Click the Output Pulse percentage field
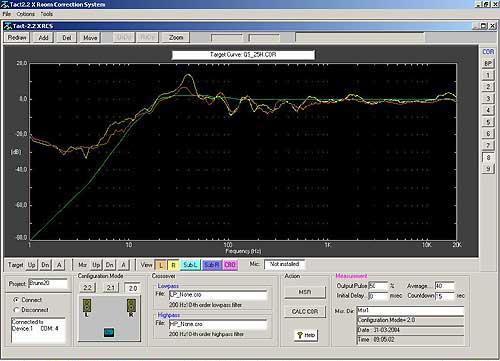The height and width of the screenshot is (361, 500). coord(378,286)
